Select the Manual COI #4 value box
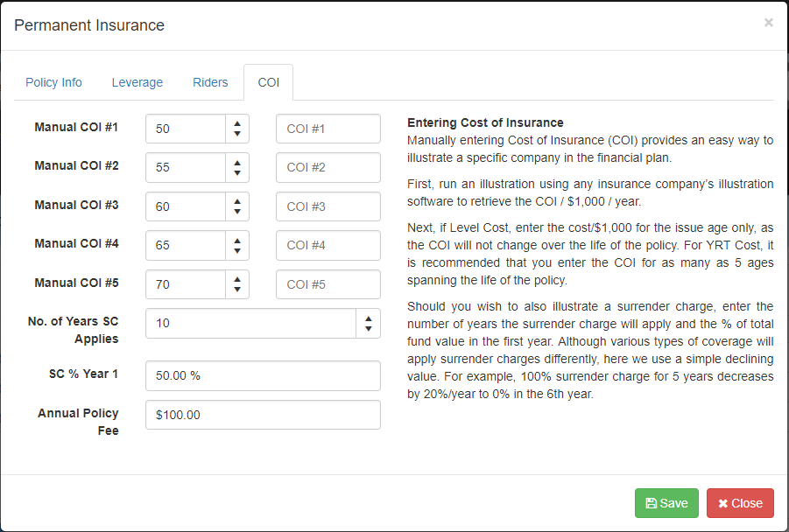Image resolution: width=789 pixels, height=532 pixels. pyautogui.click(x=186, y=245)
